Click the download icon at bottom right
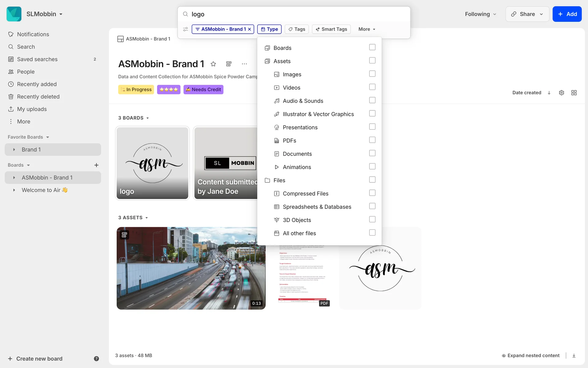Viewport: 588px width, 368px height. pyautogui.click(x=574, y=355)
